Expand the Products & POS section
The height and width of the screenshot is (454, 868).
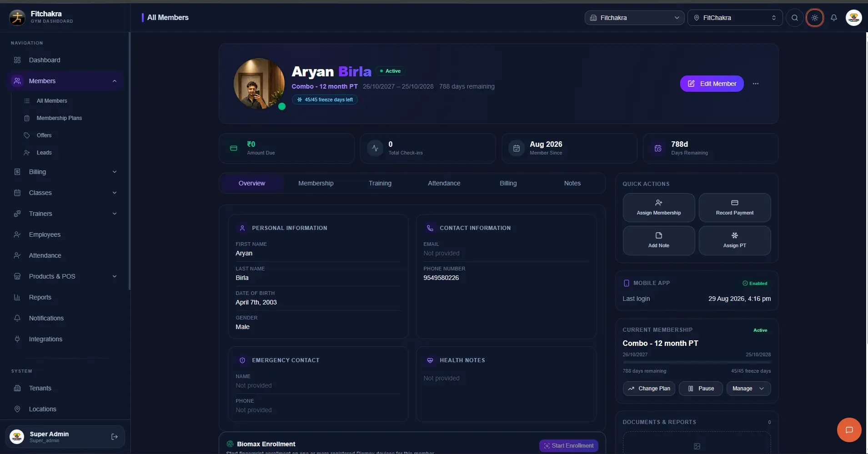[115, 276]
